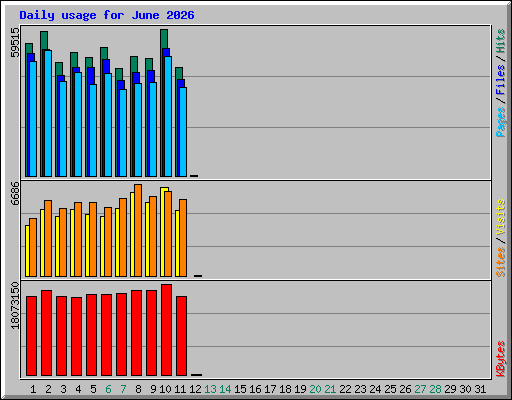Click the green 'Hits' legend label
The image size is (512, 400).
tap(500, 41)
